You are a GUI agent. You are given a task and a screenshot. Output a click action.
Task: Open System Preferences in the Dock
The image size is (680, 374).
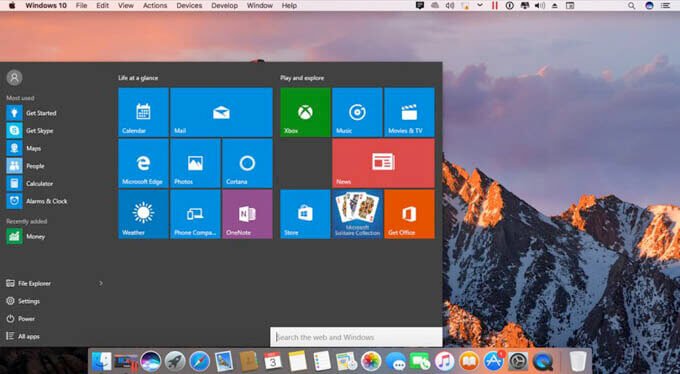518,361
